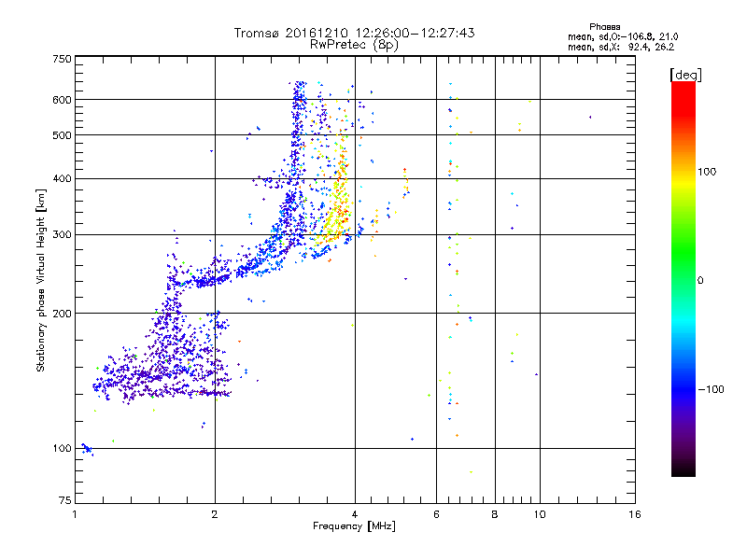Click the blue echo cluster near 100 km
The image size is (747, 560).
tap(87, 449)
